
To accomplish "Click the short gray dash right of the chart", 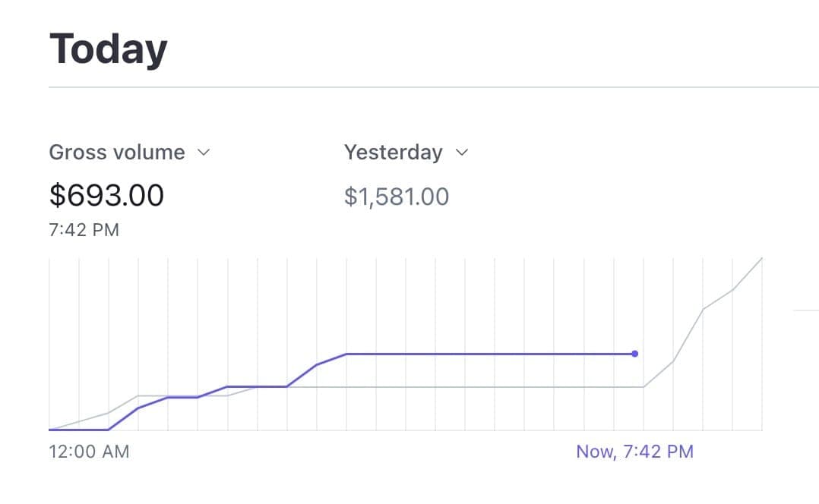I will tap(805, 310).
